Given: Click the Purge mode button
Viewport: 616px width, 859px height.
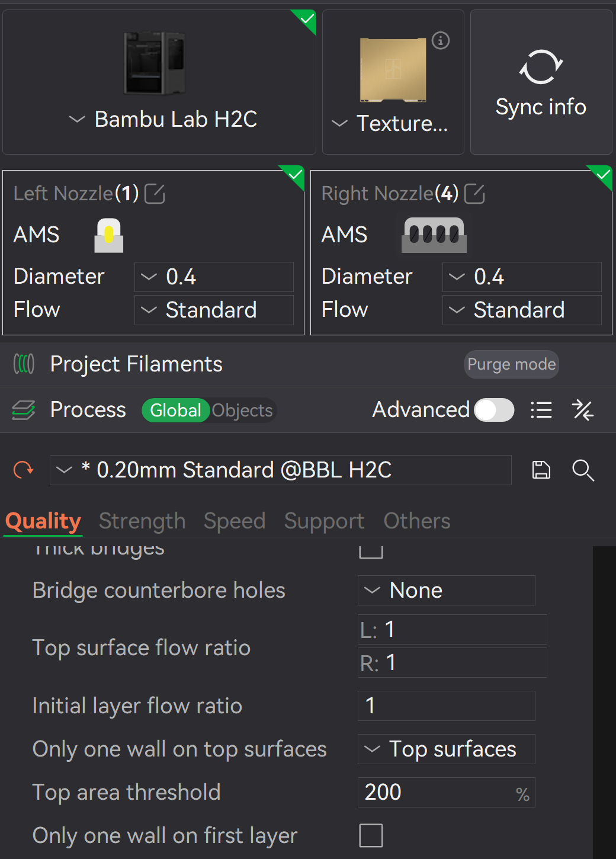Looking at the screenshot, I should click(x=512, y=364).
